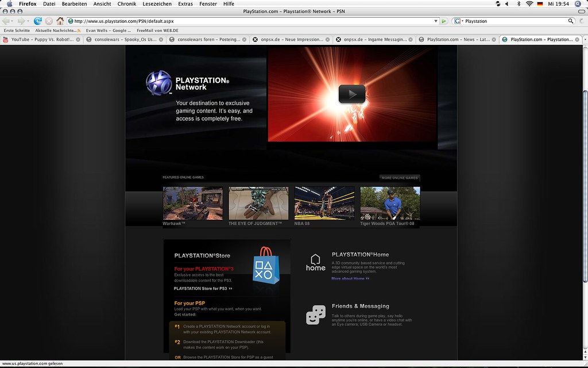Open the Wi-Fi status menu icon
This screenshot has height=368, width=588.
[529, 3]
